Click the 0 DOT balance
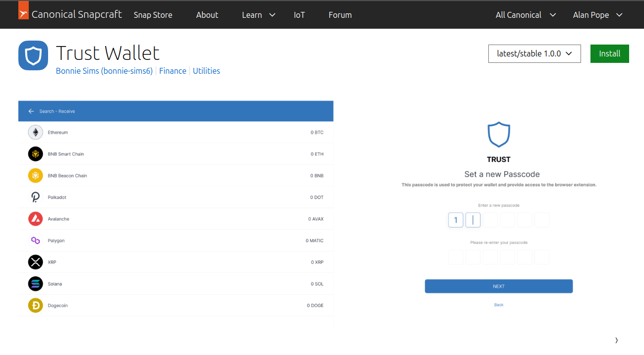 coord(317,197)
